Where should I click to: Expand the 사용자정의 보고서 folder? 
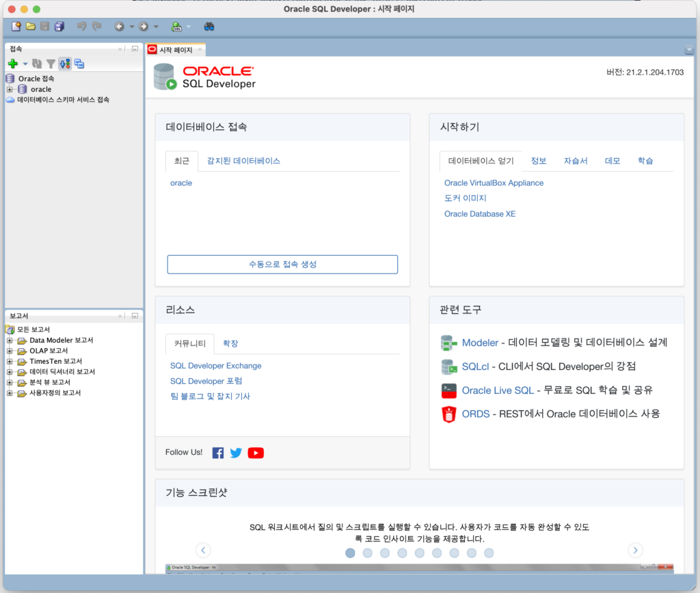point(10,393)
